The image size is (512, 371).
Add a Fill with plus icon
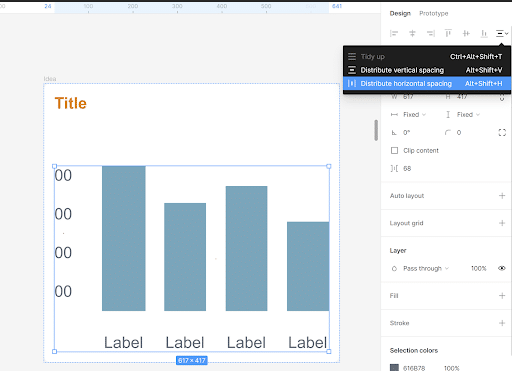tap(502, 296)
